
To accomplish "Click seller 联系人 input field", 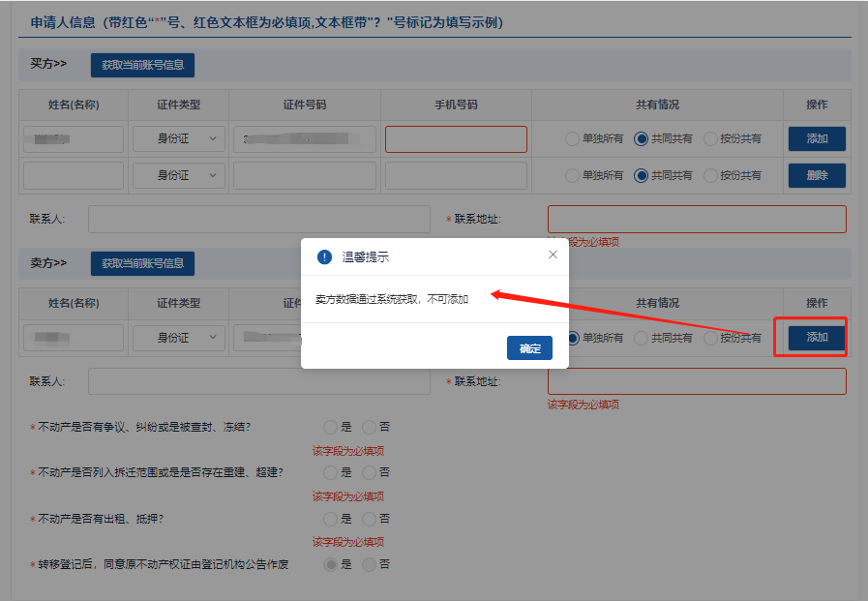I will (x=259, y=381).
